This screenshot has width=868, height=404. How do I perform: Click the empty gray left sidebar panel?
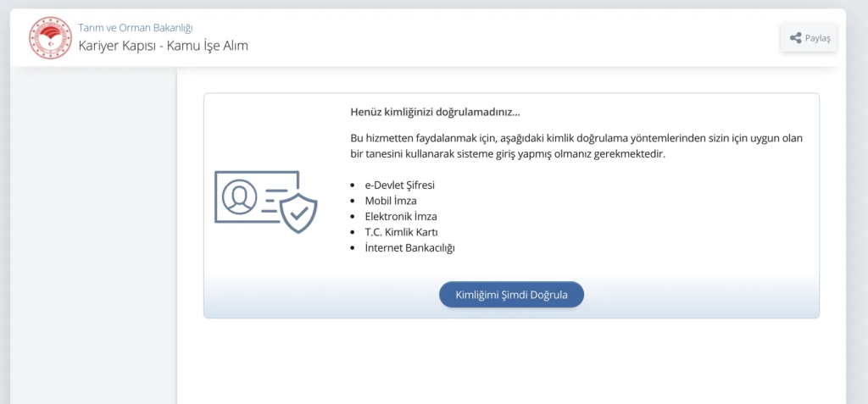(x=93, y=235)
